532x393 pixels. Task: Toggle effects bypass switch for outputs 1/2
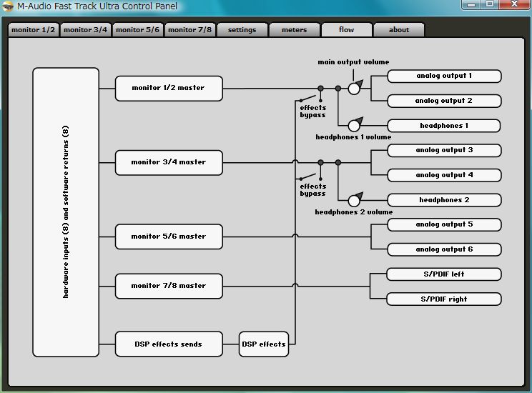click(309, 99)
